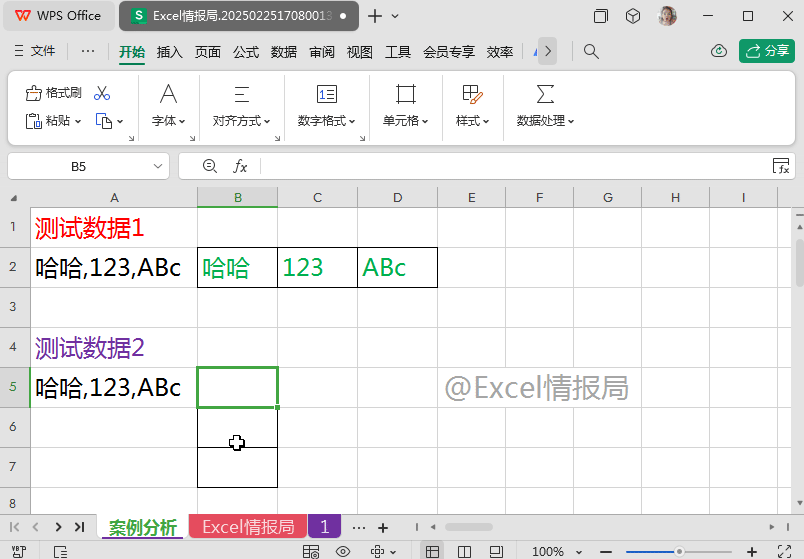
Task: Click the cloud sync status icon
Action: point(718,51)
